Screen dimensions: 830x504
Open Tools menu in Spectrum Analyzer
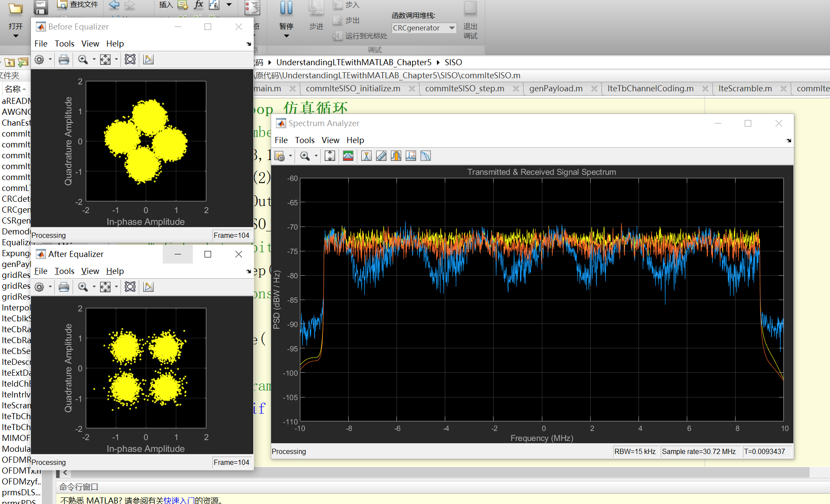tap(305, 140)
